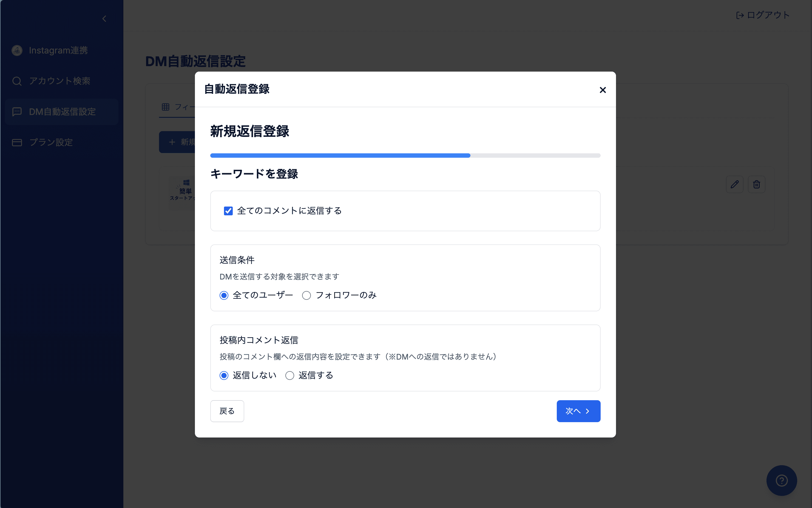Screen dimensions: 812x508
Task: Click the 戻る button
Action: pyautogui.click(x=227, y=411)
